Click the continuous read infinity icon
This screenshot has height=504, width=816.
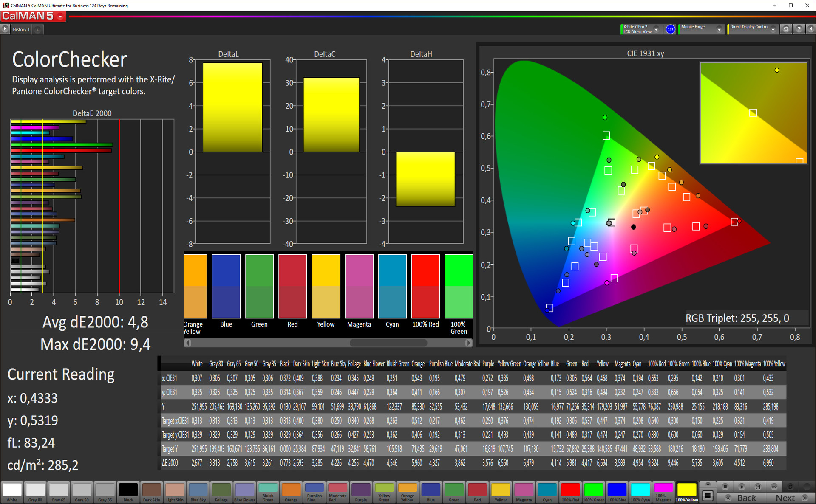point(774,486)
